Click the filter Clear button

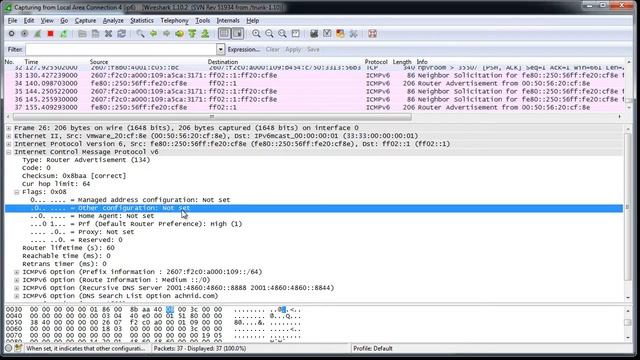273,49
